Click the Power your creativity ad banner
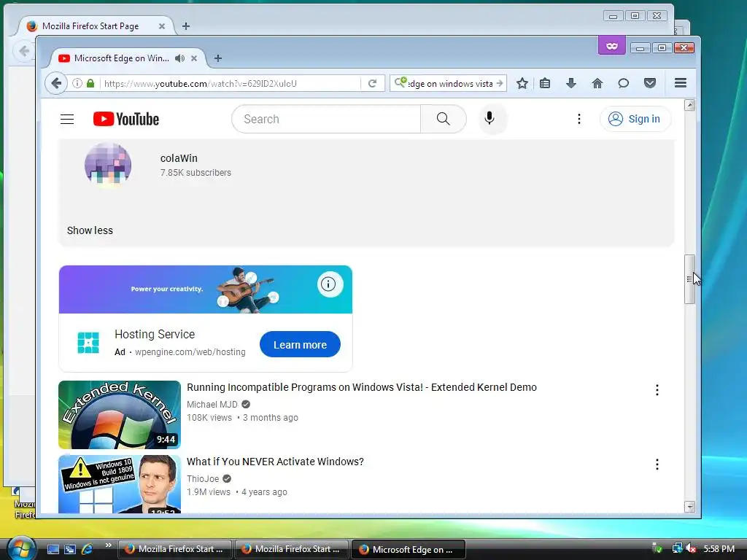Image resolution: width=747 pixels, height=560 pixels. [205, 289]
